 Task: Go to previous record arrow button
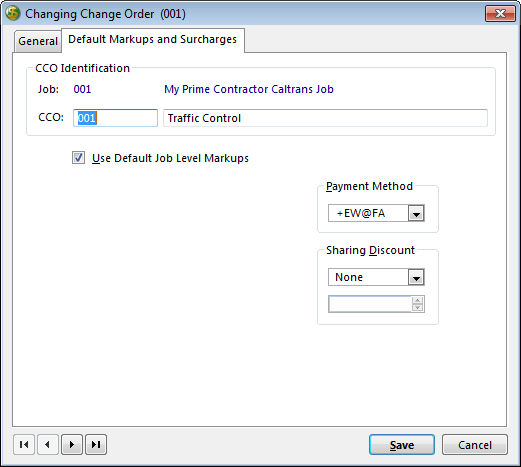click(x=48, y=444)
